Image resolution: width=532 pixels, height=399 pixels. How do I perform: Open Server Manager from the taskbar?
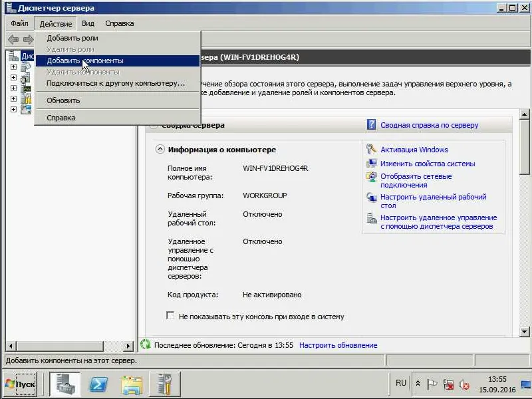[x=65, y=384]
